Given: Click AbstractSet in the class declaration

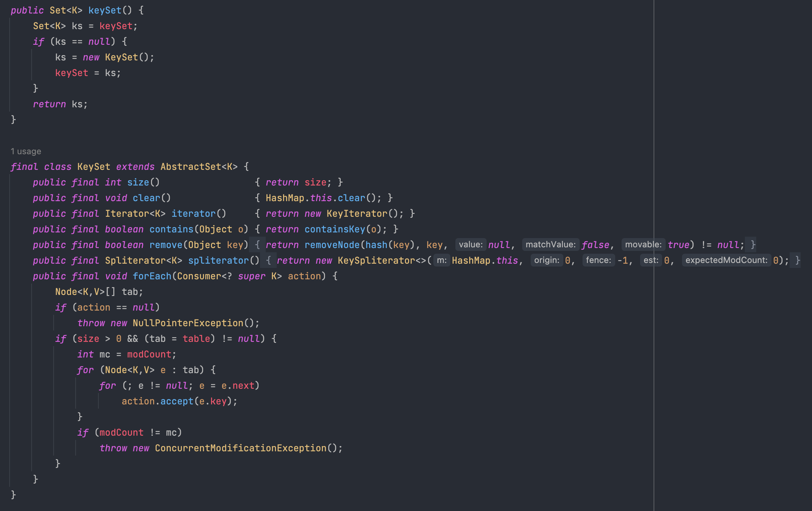Looking at the screenshot, I should [191, 167].
